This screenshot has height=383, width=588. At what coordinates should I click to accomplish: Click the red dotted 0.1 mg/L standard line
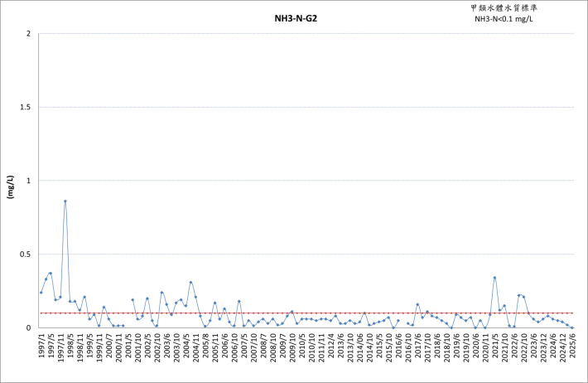click(306, 313)
